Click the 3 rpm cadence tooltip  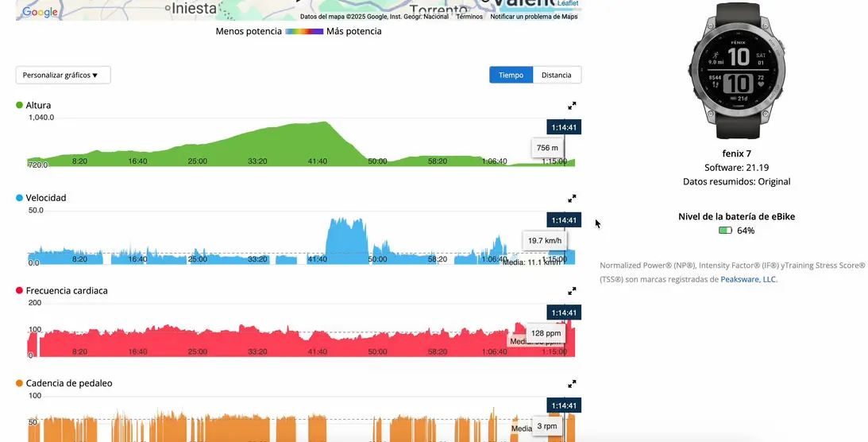pyautogui.click(x=547, y=426)
